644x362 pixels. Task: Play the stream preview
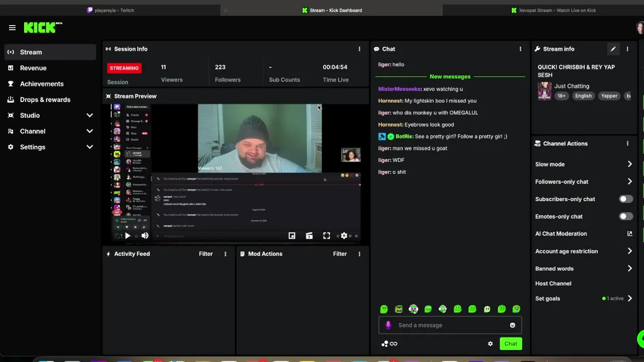point(127,235)
